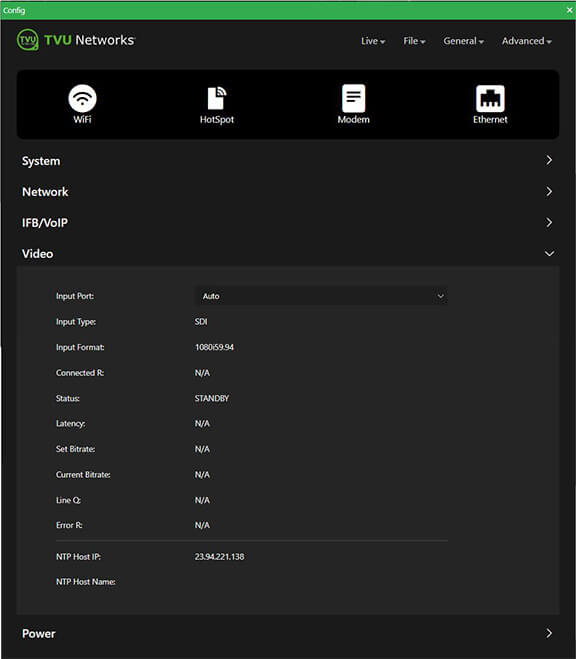
Task: Click the N/A value beside Latency
Action: 202,424
